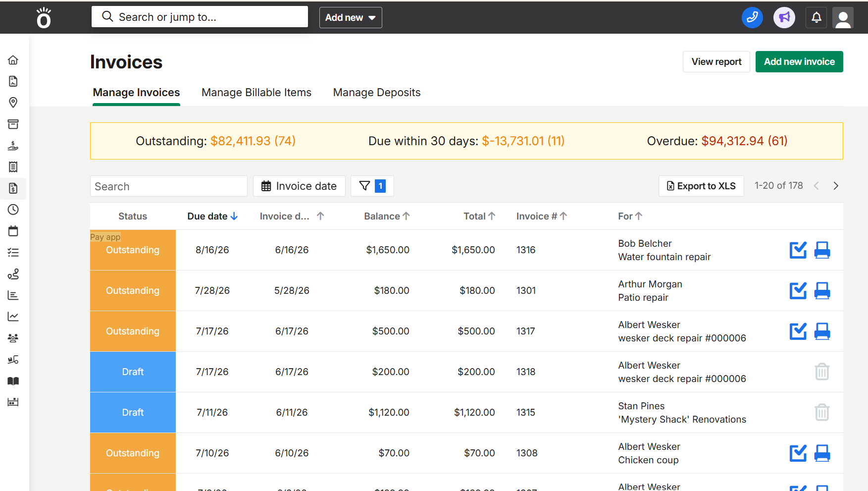
Task: Click the app logo in top bar
Action: [x=44, y=18]
